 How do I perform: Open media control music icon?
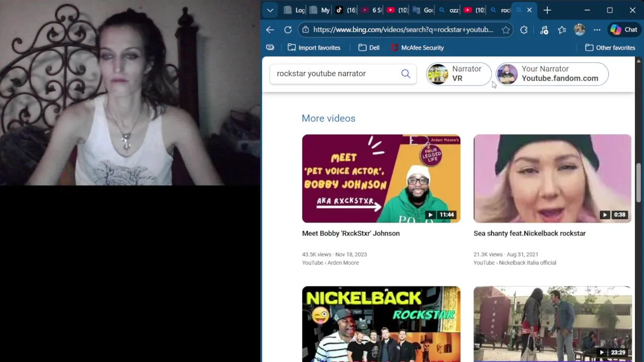[x=544, y=30]
